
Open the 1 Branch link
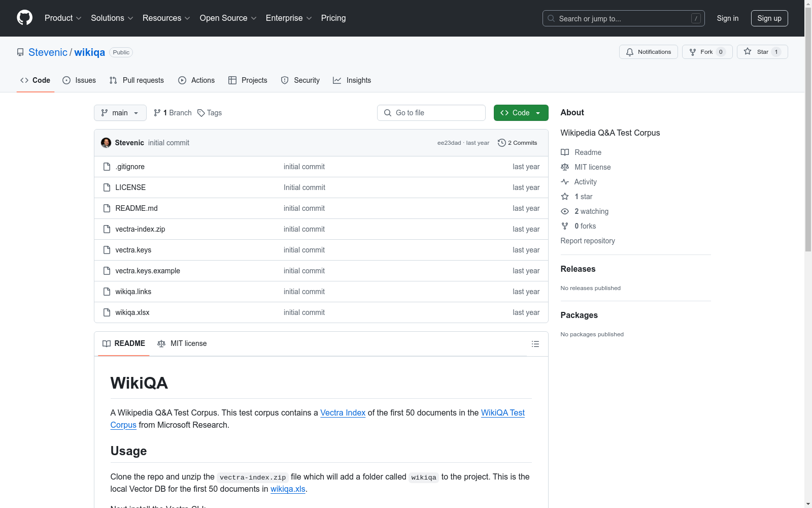pos(173,113)
